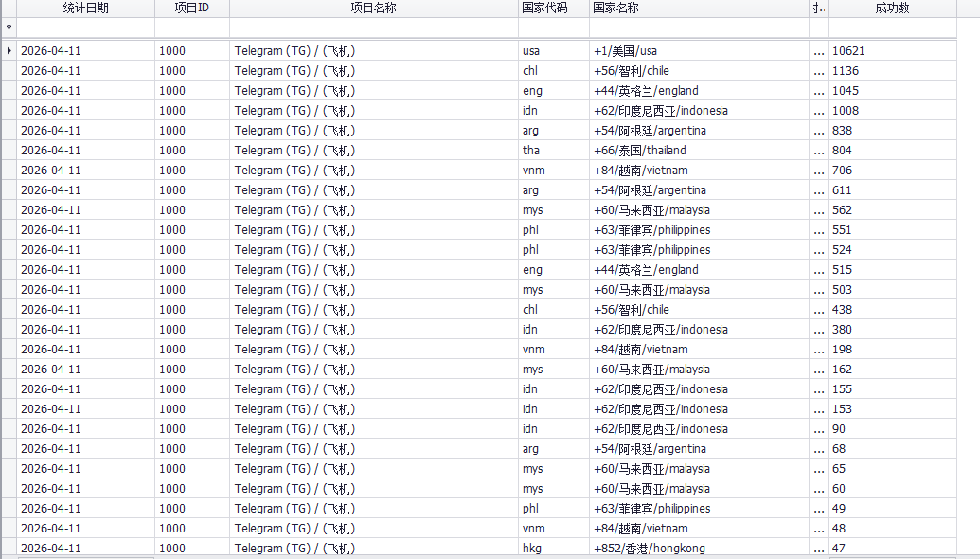Select the success count cell 49
The height and width of the screenshot is (559, 980).
coord(892,509)
